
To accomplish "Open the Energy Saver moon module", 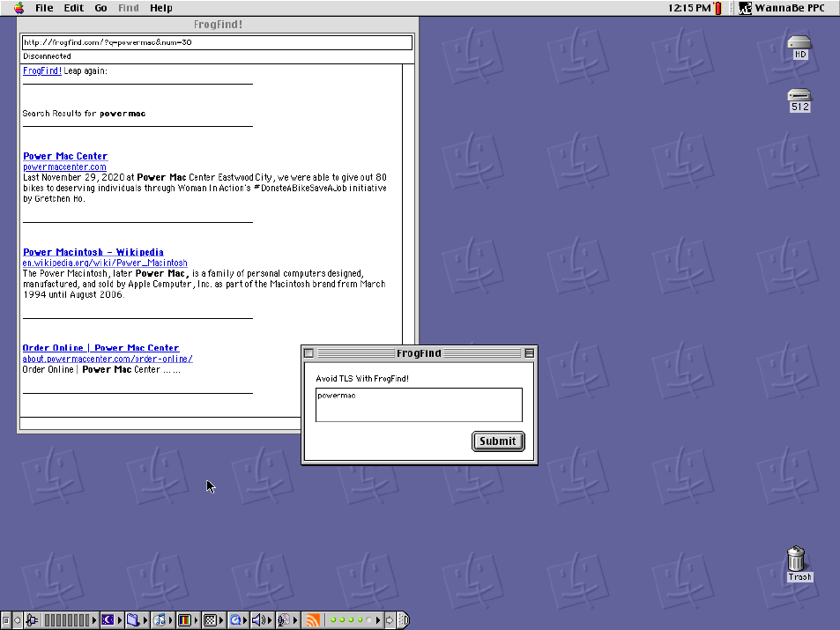I will click(108, 620).
